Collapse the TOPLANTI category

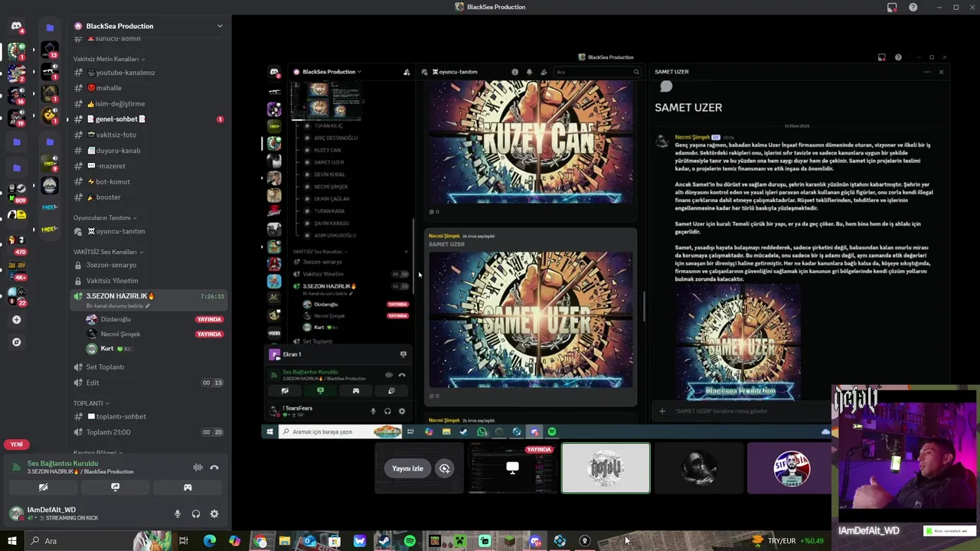pos(91,403)
